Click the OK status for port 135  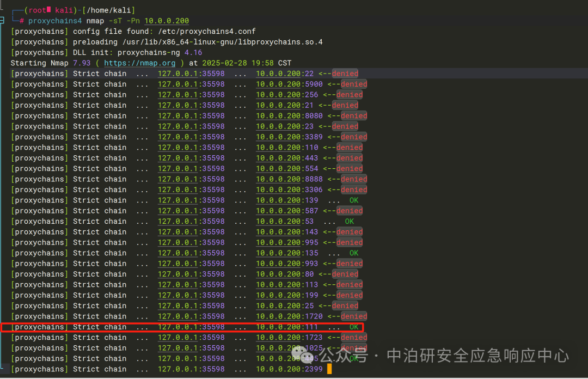coord(354,253)
